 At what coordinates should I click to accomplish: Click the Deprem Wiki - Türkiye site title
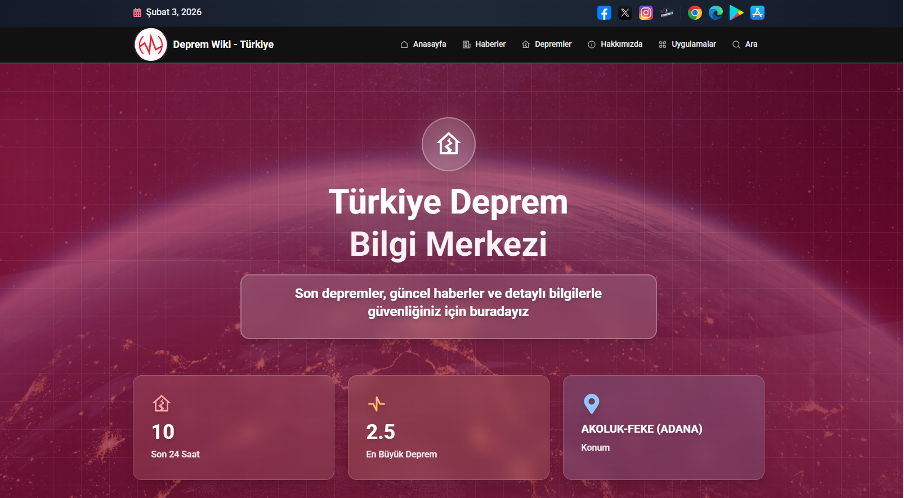coord(223,44)
